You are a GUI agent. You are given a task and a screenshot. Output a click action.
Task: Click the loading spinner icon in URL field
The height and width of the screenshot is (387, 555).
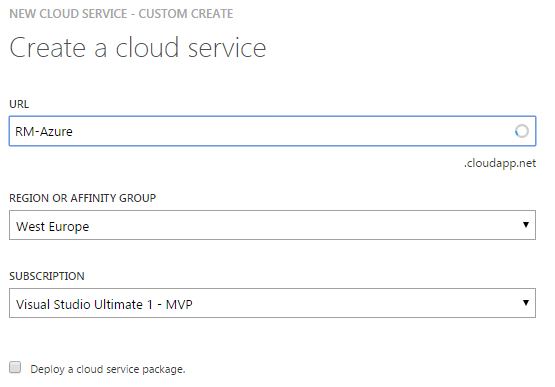point(521,131)
